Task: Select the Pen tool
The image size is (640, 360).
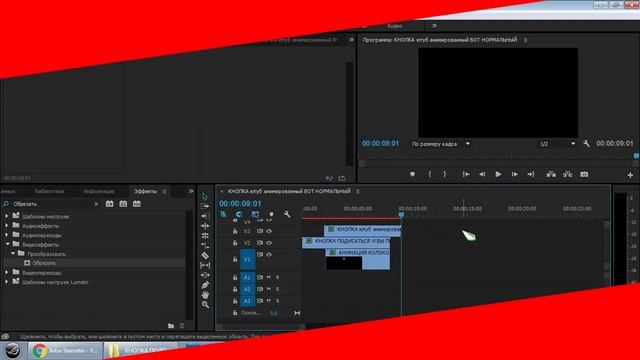Action: [x=205, y=285]
